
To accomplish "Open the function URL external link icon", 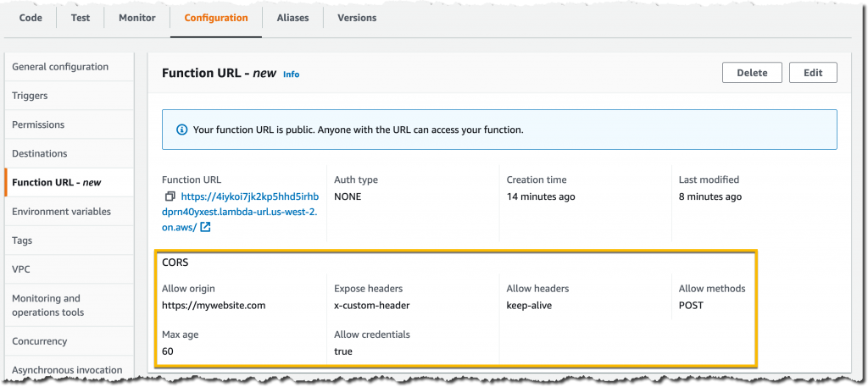I will tap(205, 227).
